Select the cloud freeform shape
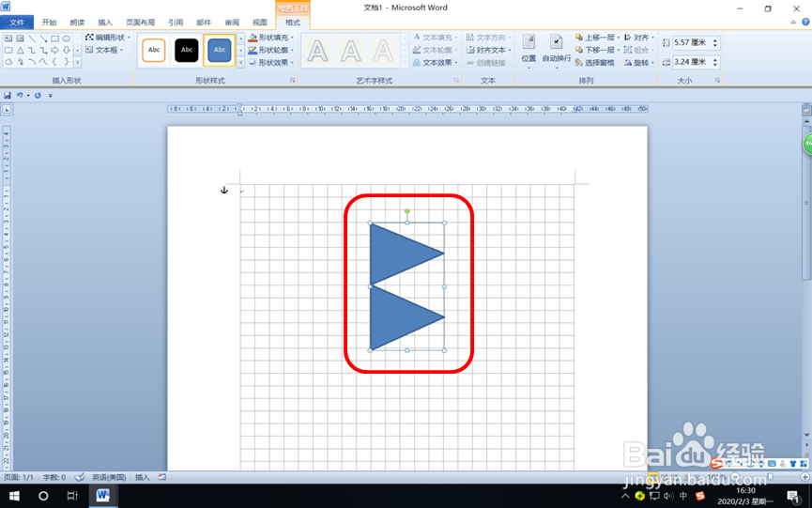812x508 pixels. (x=8, y=62)
